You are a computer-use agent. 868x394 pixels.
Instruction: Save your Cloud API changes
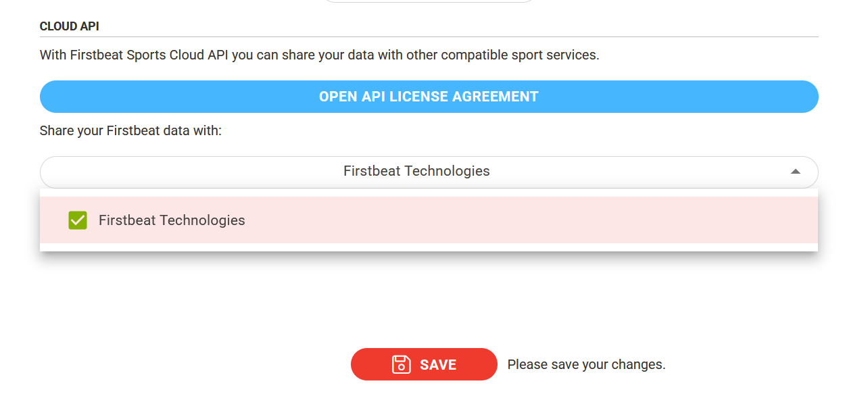coord(424,364)
